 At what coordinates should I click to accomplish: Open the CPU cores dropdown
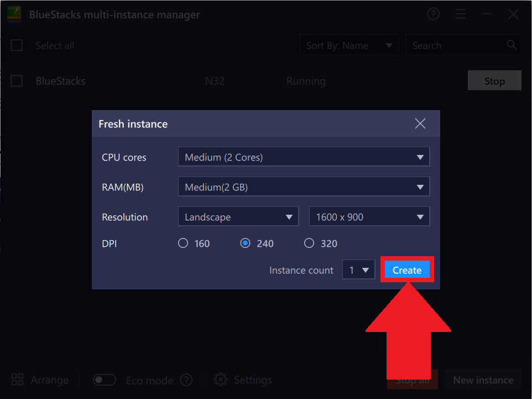304,157
